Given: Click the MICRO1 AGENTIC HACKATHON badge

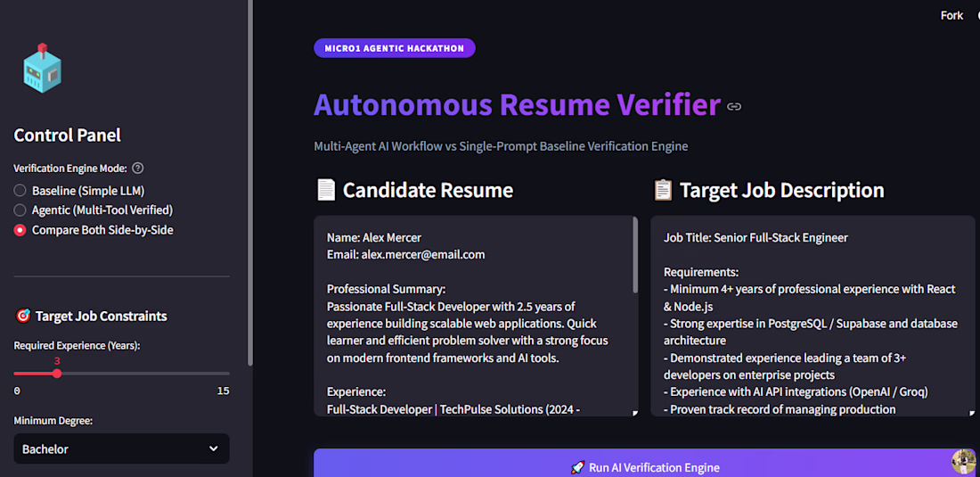Looking at the screenshot, I should (x=395, y=48).
